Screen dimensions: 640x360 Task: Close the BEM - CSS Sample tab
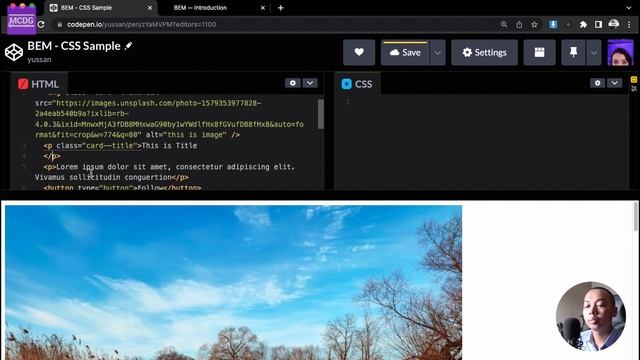click(x=150, y=8)
